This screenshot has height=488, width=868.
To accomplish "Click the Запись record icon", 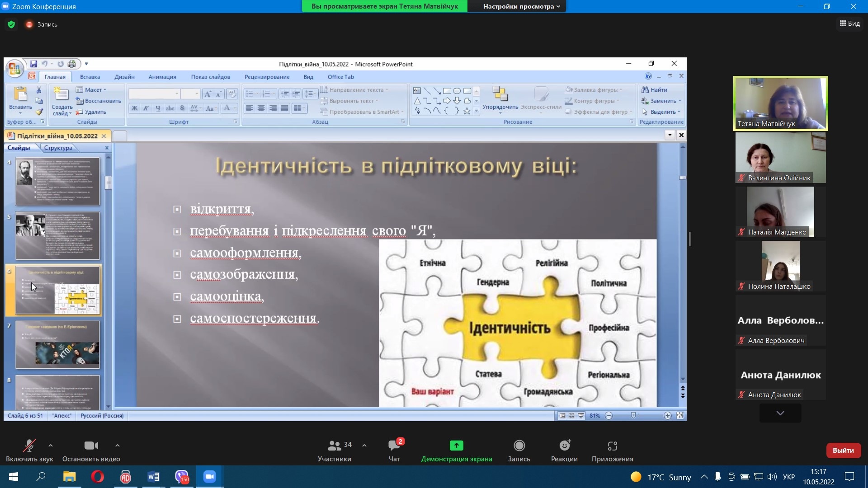I will coord(519,446).
